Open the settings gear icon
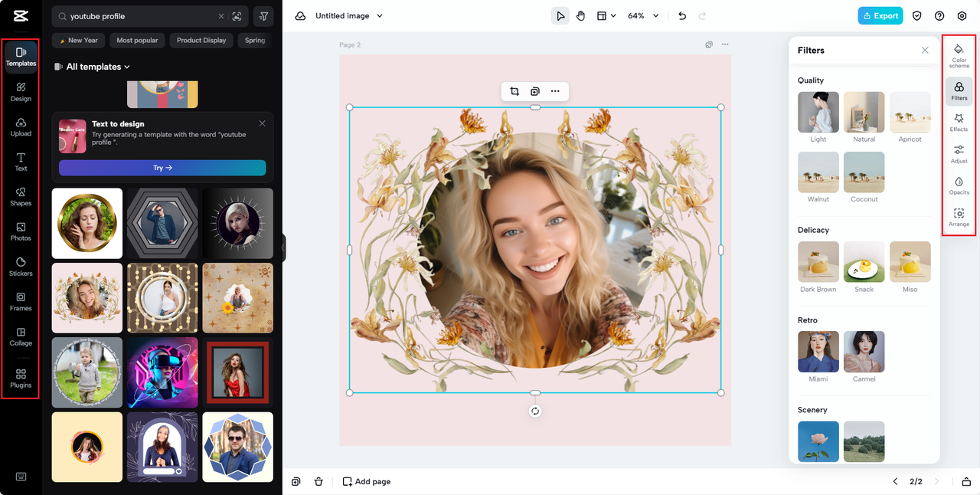 click(962, 15)
